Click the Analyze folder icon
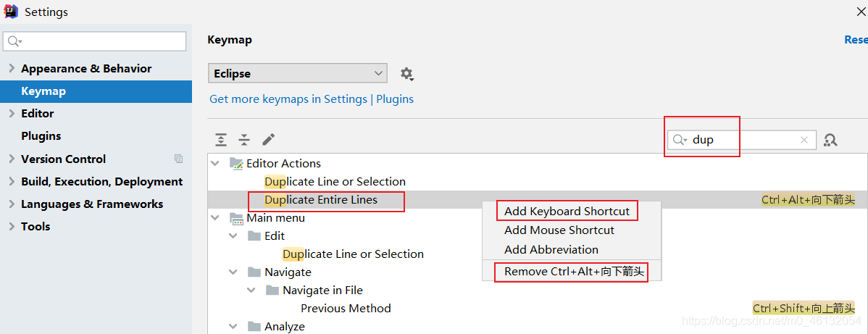The image size is (868, 334). click(x=254, y=326)
